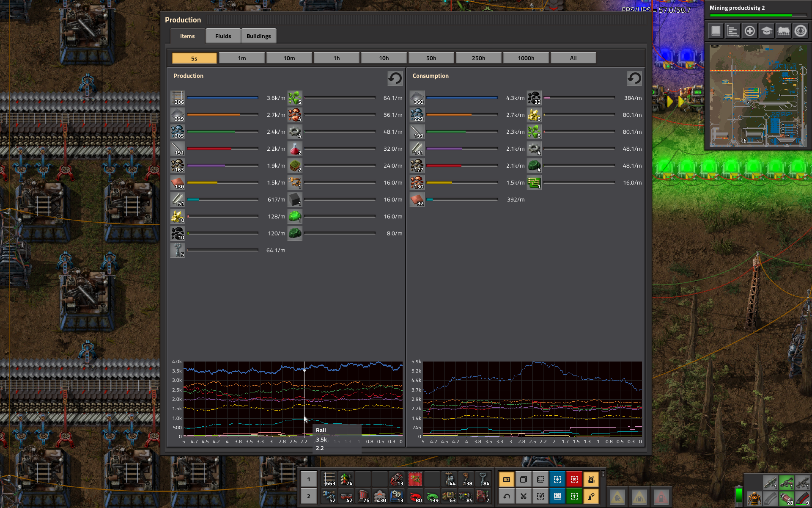
Task: Select the Items tab
Action: pyautogui.click(x=187, y=36)
